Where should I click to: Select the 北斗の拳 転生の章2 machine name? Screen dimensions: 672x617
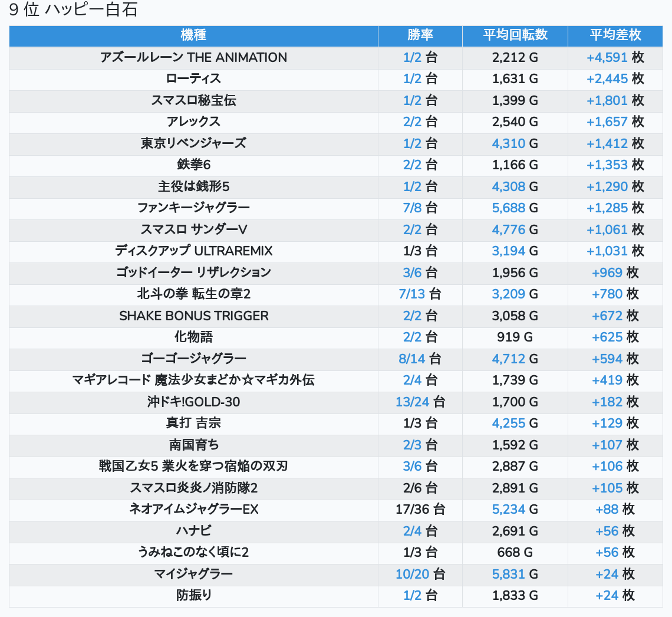[x=193, y=294]
